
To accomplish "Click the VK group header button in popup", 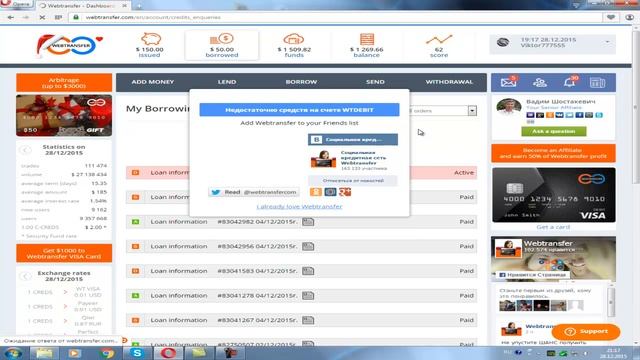I will point(353,140).
